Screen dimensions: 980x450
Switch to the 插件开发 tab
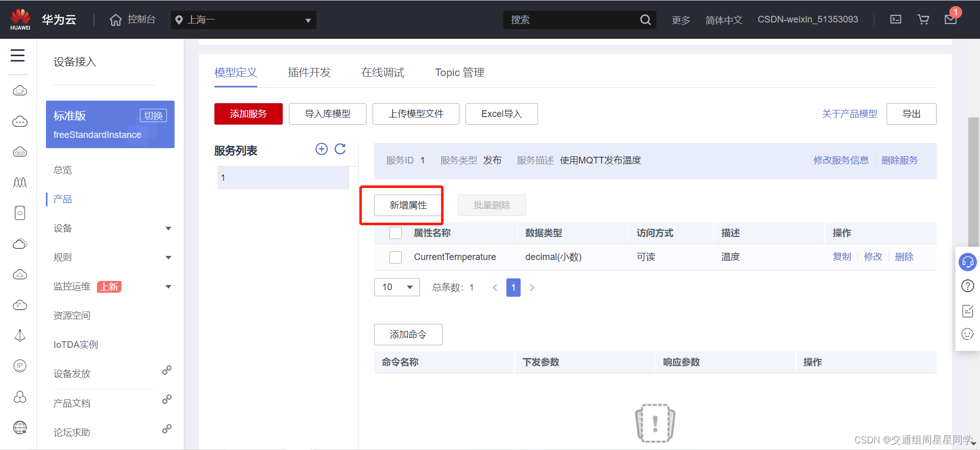click(x=309, y=73)
